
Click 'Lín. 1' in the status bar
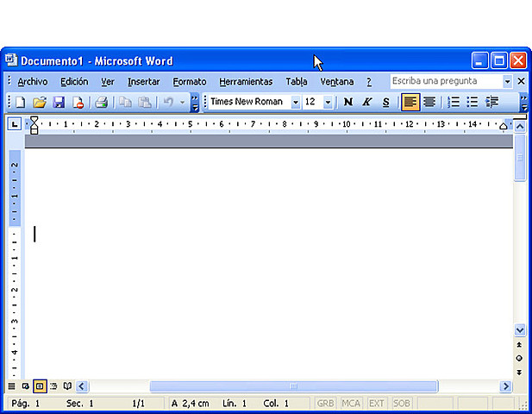point(235,404)
